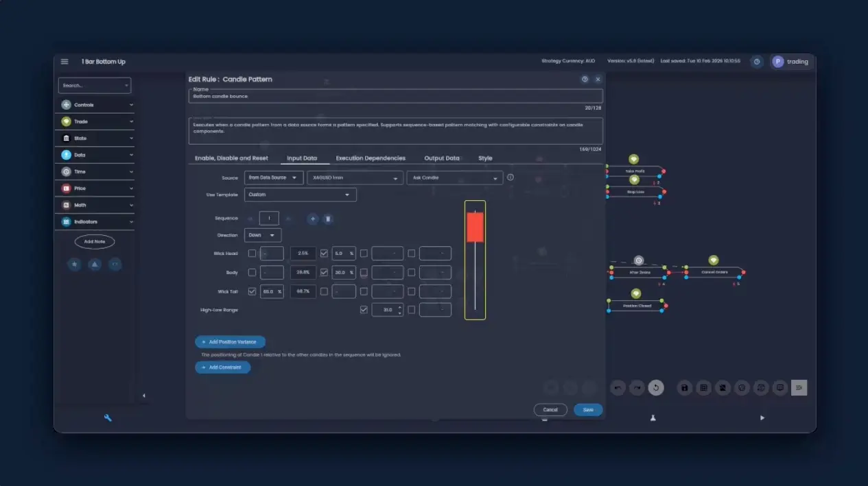Image resolution: width=868 pixels, height=486 pixels.
Task: Click the save disk icon in toolbar
Action: (x=684, y=388)
